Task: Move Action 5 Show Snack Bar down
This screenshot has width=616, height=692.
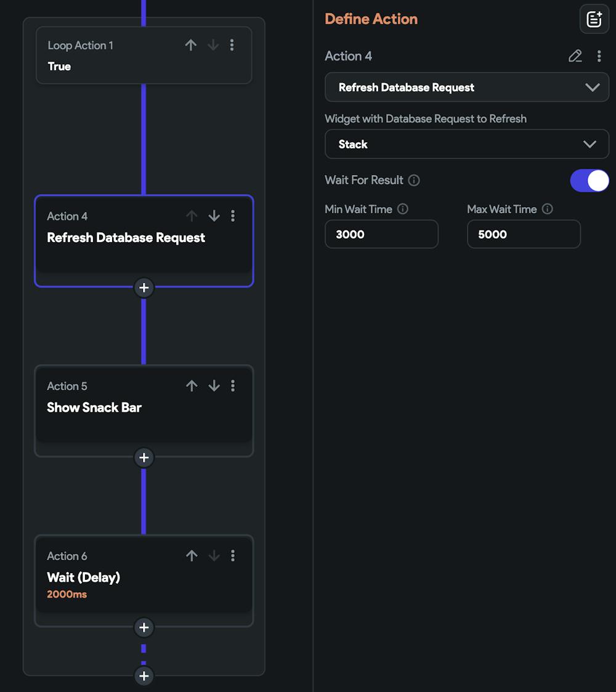Action: [x=214, y=386]
